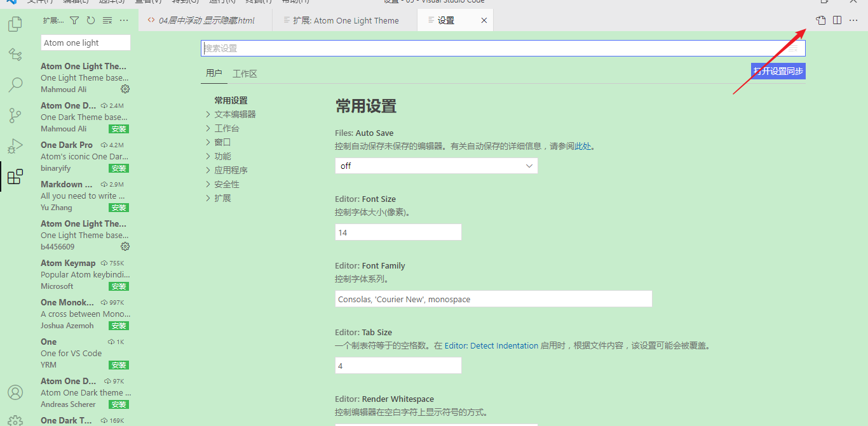Edit the Editor: Font Family field
Viewport: 868px width, 426px height.
(x=494, y=299)
